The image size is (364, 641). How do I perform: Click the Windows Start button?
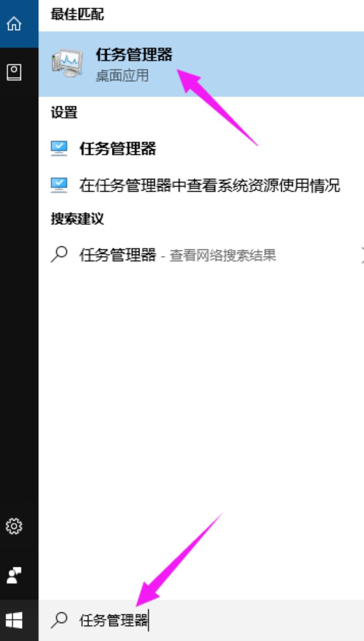[14, 620]
